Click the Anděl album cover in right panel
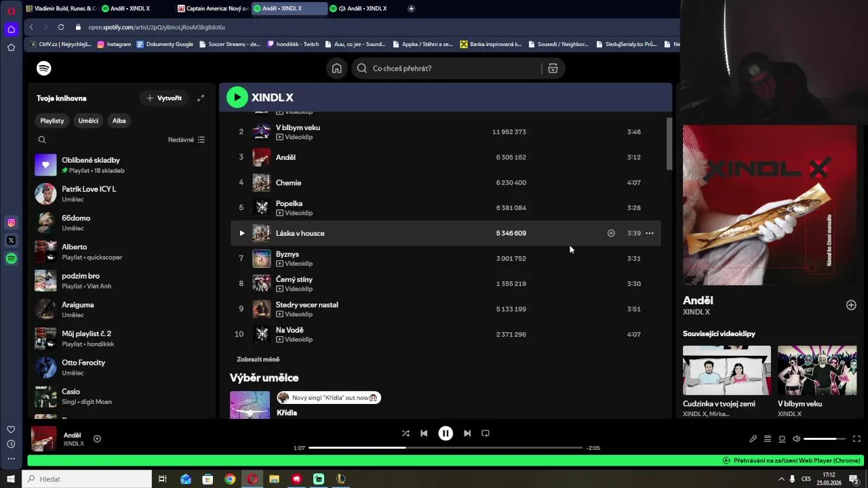This screenshot has width=868, height=488. point(770,205)
